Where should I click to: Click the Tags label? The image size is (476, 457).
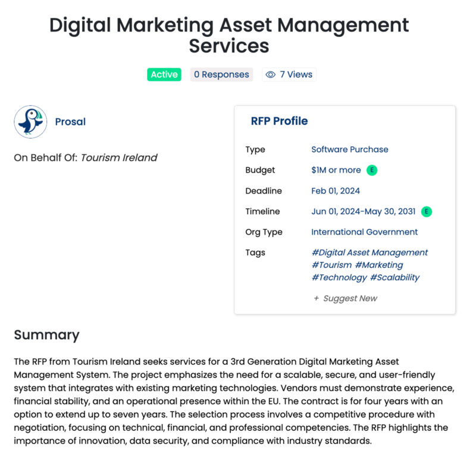(x=255, y=253)
